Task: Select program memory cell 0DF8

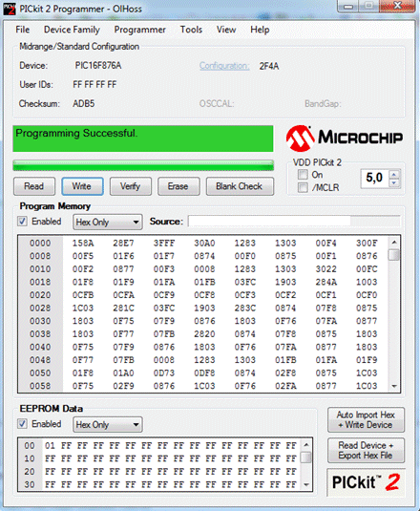Action: pyautogui.click(x=204, y=373)
